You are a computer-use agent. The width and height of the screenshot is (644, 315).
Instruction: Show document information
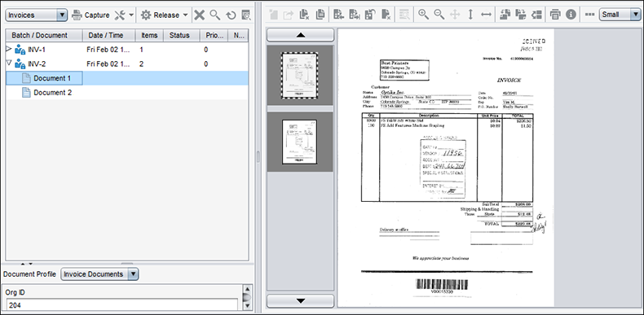coord(571,15)
